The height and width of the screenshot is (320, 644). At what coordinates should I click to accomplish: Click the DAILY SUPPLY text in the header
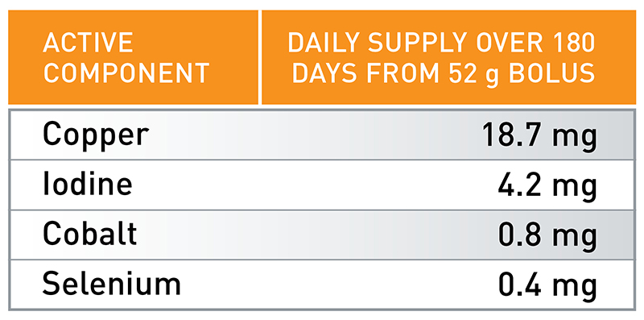click(377, 42)
